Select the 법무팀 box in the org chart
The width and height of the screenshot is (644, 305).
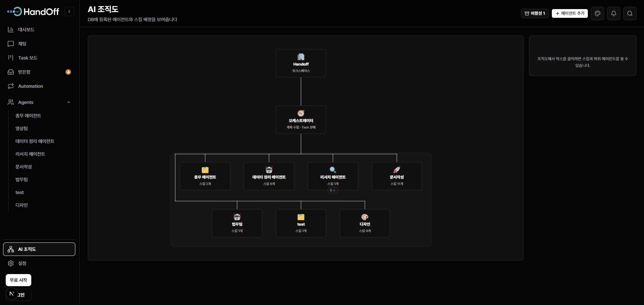[x=237, y=223]
